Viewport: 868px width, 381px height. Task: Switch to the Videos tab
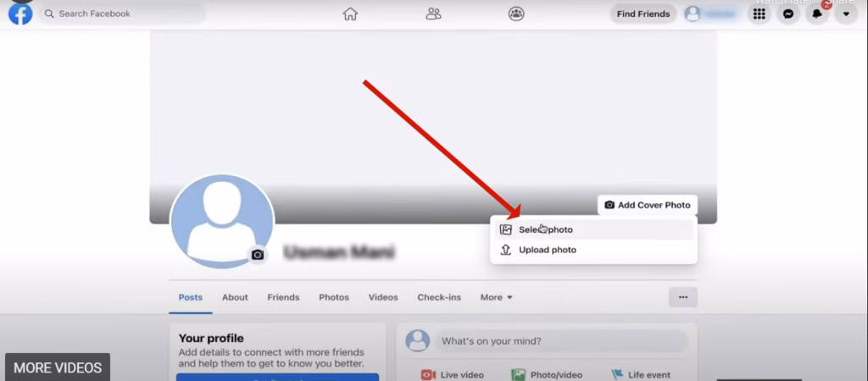pyautogui.click(x=383, y=297)
